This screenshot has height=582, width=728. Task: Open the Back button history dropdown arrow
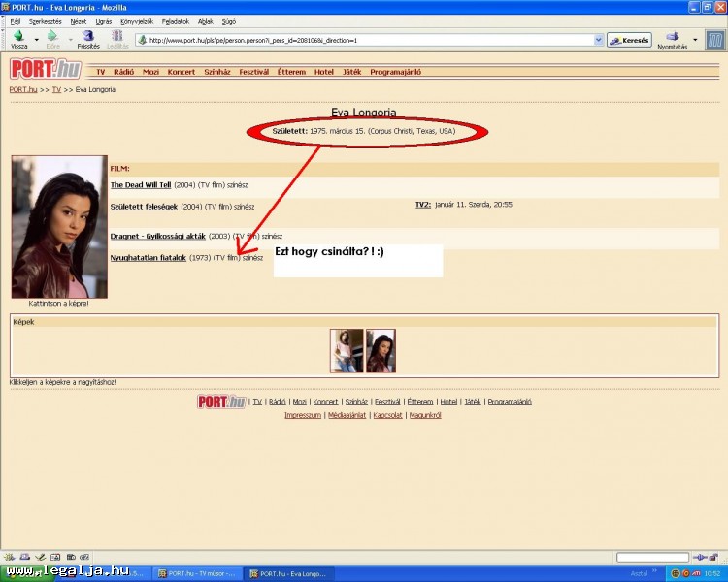tap(36, 40)
